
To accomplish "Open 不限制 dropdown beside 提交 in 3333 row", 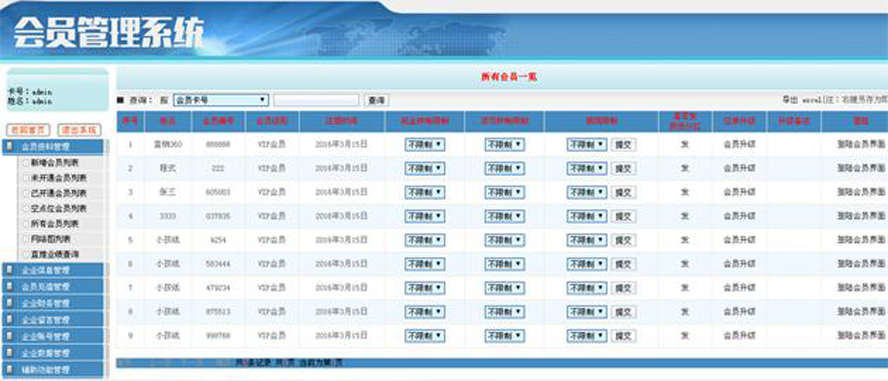I will coord(587,216).
